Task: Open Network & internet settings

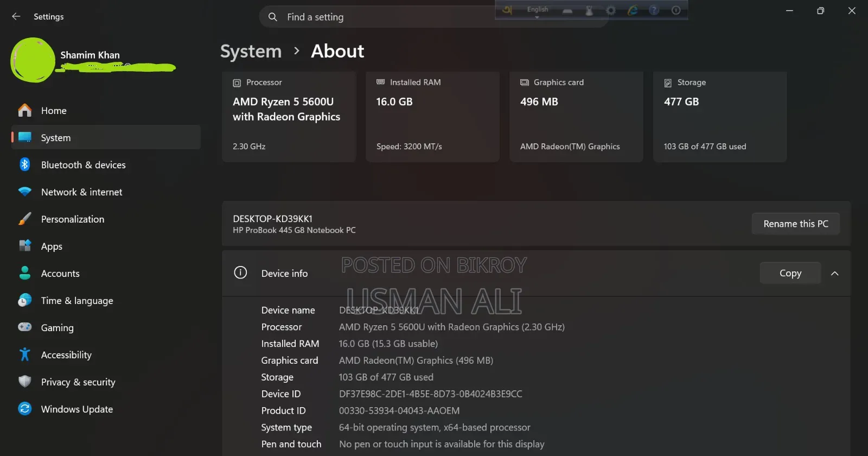Action: coord(106,192)
